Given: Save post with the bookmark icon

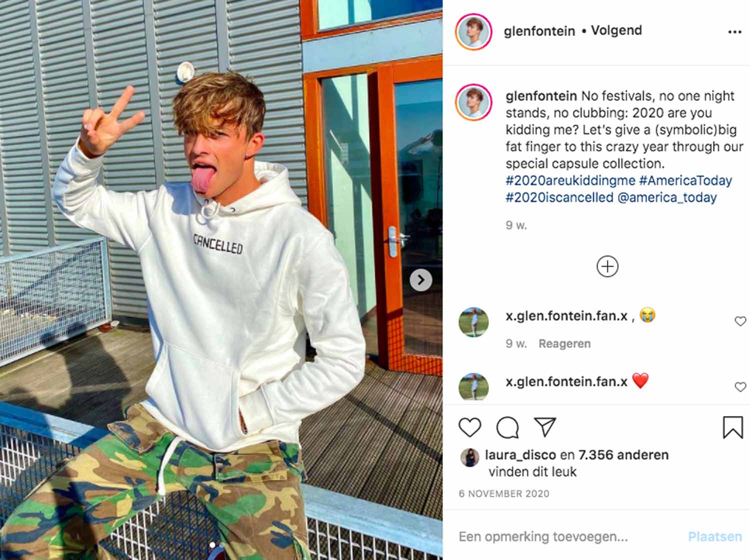Looking at the screenshot, I should tap(732, 427).
